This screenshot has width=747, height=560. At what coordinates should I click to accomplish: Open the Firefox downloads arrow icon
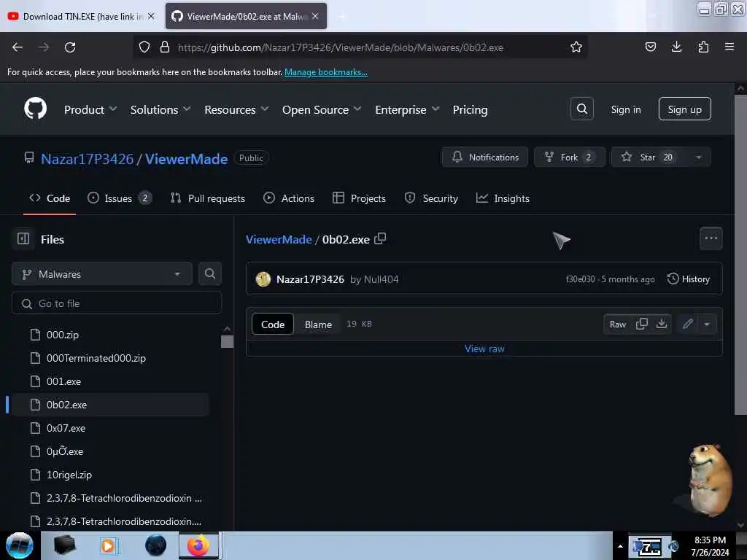pos(676,47)
